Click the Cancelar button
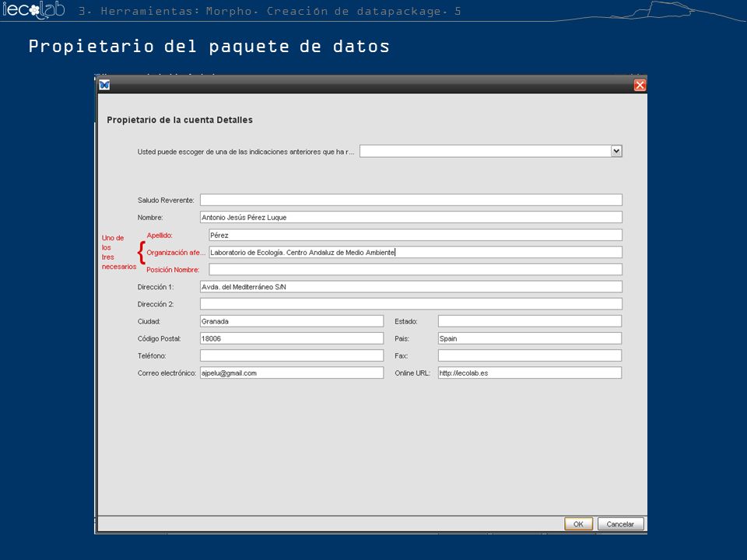 point(620,523)
